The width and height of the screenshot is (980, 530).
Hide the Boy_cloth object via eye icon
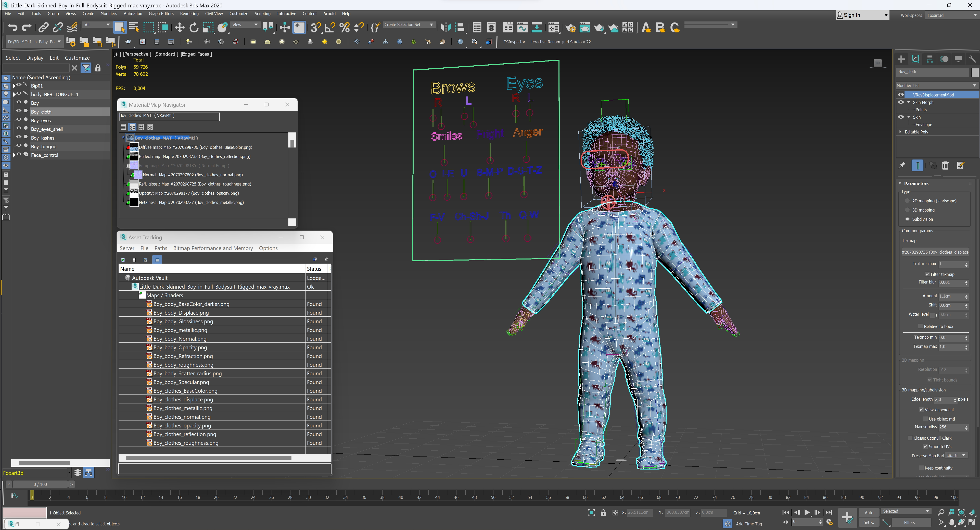coord(19,111)
